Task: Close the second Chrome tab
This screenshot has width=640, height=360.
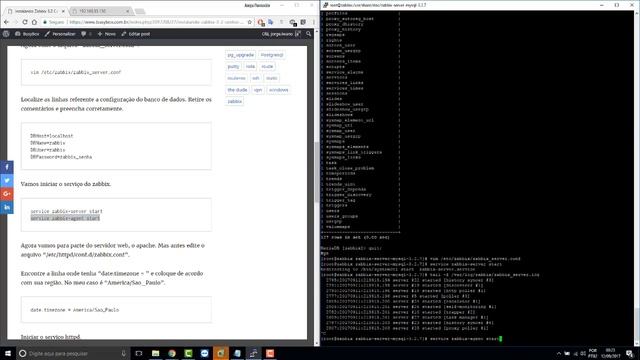Action: pos(127,11)
